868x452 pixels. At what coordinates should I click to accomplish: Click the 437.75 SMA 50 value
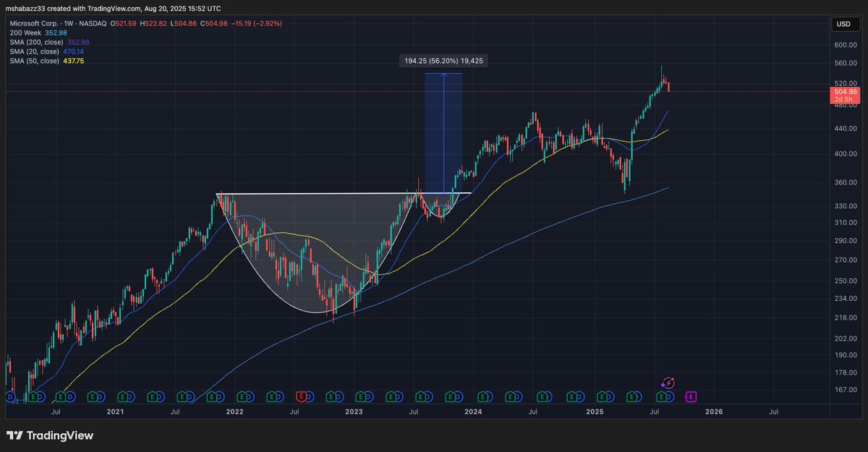[x=75, y=61]
